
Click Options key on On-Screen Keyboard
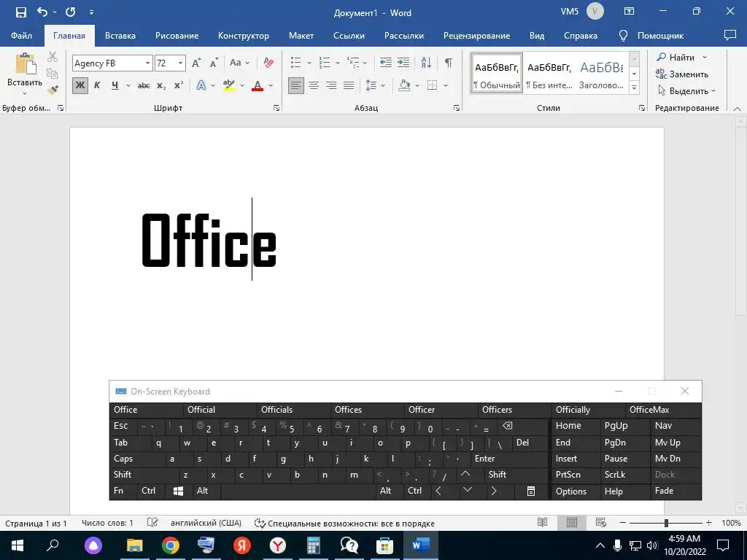(576, 491)
